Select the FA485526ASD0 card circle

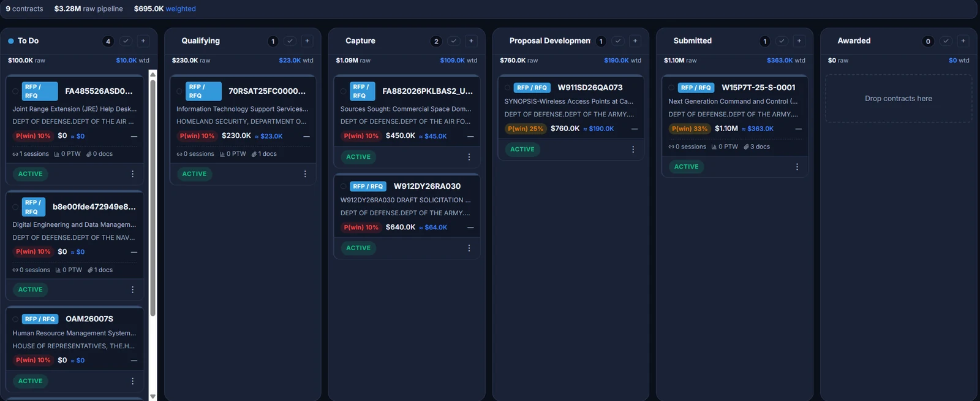(15, 91)
